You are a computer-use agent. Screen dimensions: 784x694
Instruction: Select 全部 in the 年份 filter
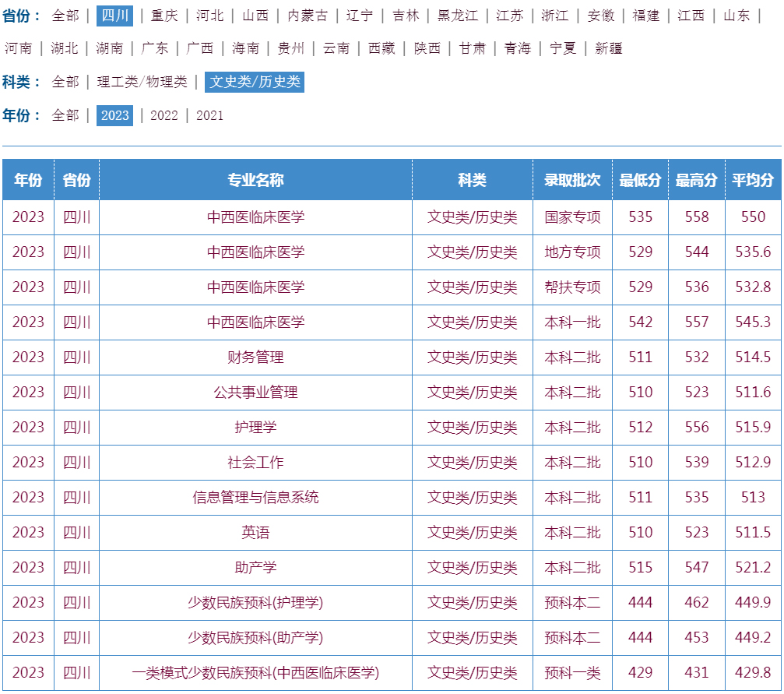coord(65,115)
